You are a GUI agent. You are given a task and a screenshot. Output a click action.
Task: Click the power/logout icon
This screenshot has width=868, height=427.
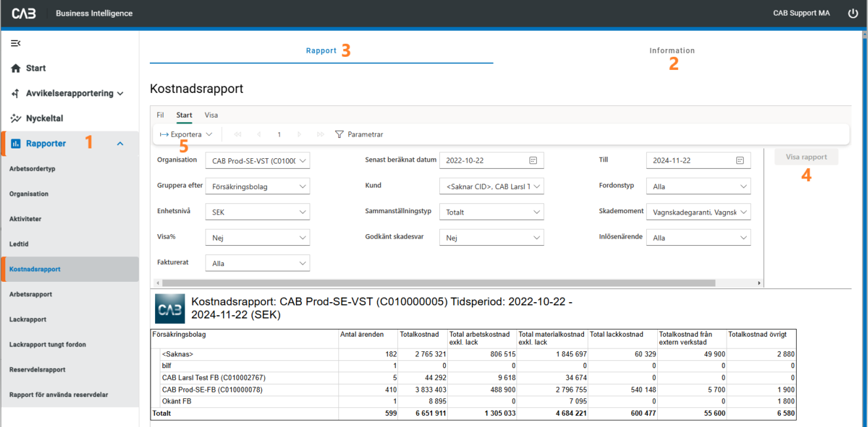pyautogui.click(x=852, y=13)
